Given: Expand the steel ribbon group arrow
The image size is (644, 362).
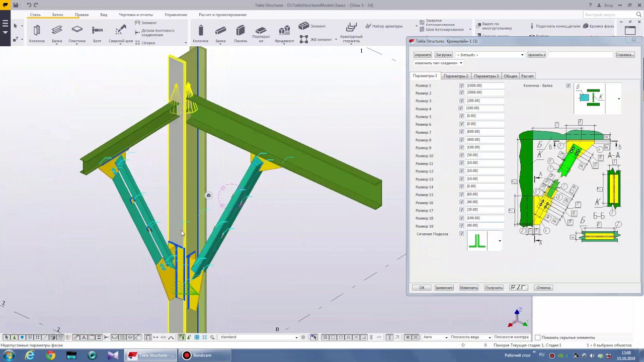Looking at the screenshot, I should coord(186,43).
